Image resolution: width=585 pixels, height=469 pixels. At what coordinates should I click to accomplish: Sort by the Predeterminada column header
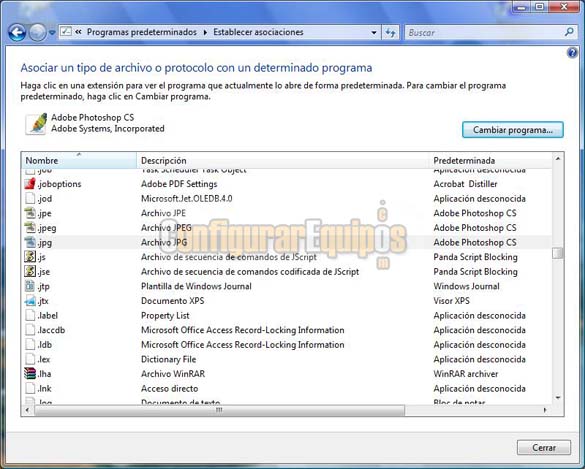(491, 160)
